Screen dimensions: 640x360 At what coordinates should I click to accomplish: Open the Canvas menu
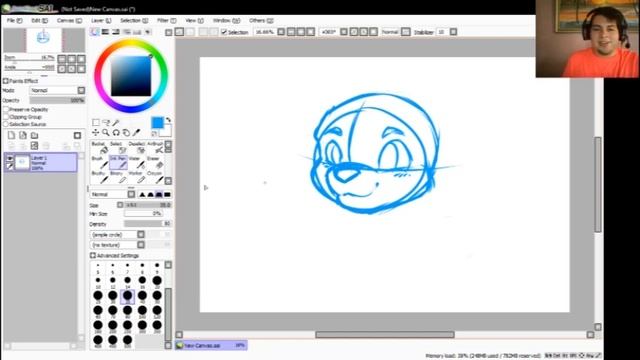(x=69, y=20)
